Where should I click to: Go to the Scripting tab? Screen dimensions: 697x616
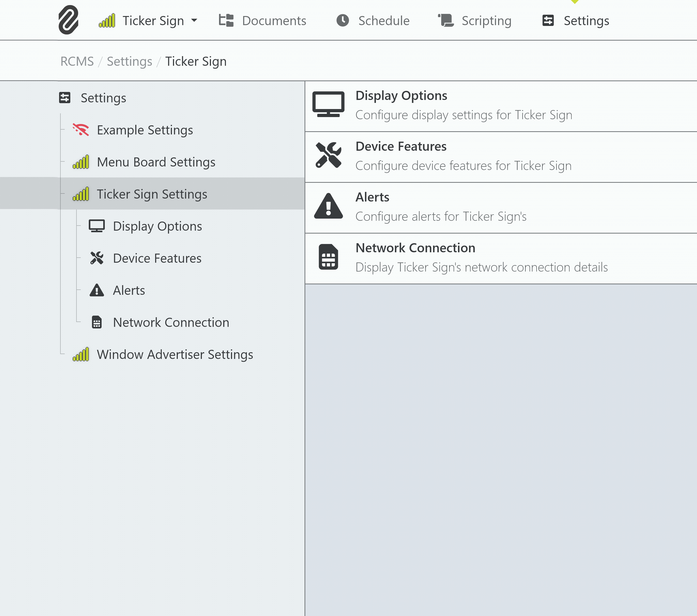click(475, 21)
